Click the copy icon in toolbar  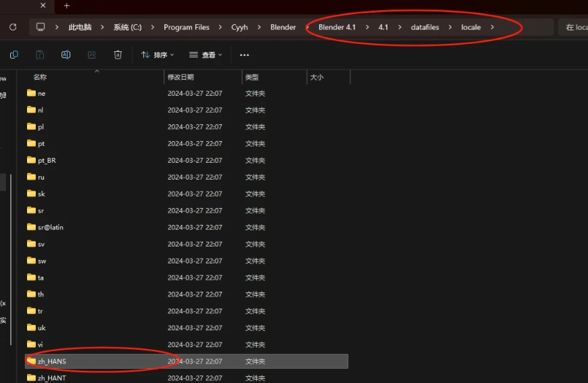tap(14, 55)
